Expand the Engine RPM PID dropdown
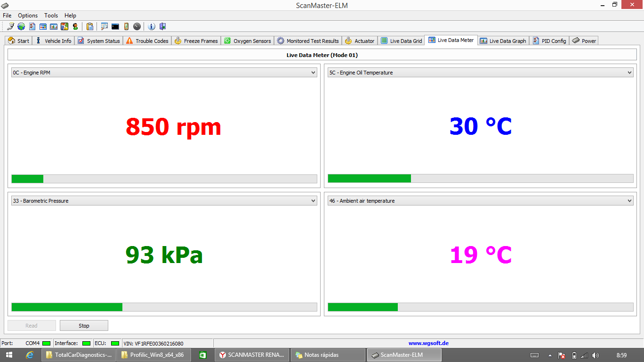 click(314, 73)
